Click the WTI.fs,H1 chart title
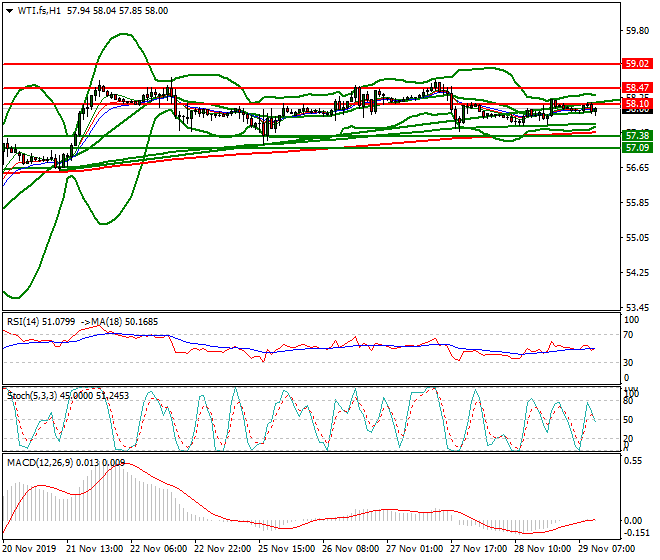Viewport: 660px width, 560px height. pos(39,11)
